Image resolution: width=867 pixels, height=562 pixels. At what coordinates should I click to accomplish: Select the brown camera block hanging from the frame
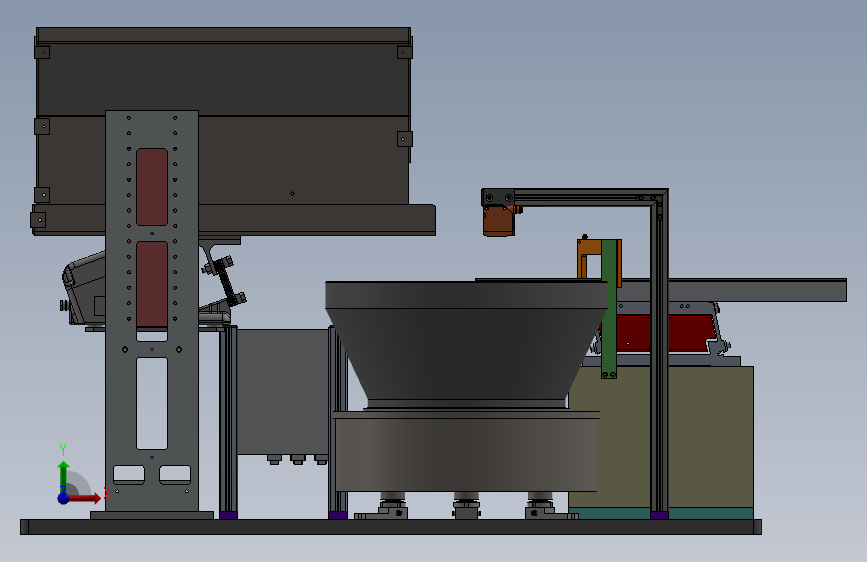pos(499,221)
